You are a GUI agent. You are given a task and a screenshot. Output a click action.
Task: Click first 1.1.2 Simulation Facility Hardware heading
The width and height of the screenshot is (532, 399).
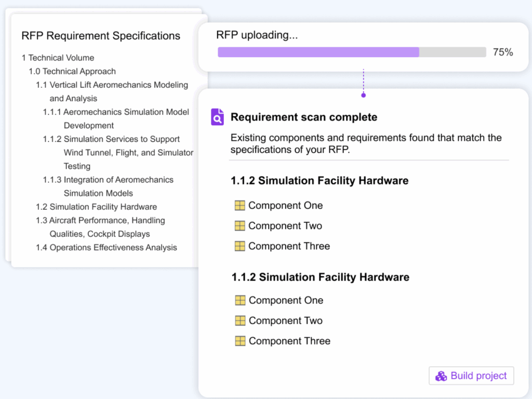pos(320,180)
